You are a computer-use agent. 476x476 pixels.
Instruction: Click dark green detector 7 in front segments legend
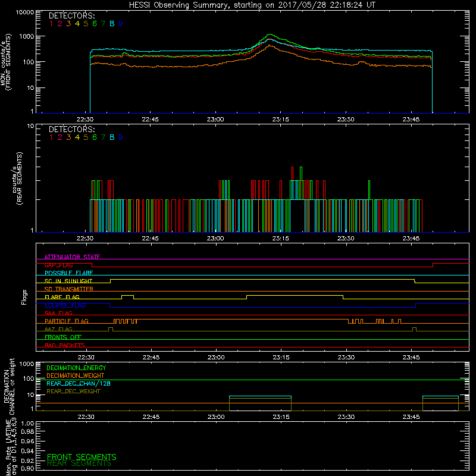tap(103, 24)
